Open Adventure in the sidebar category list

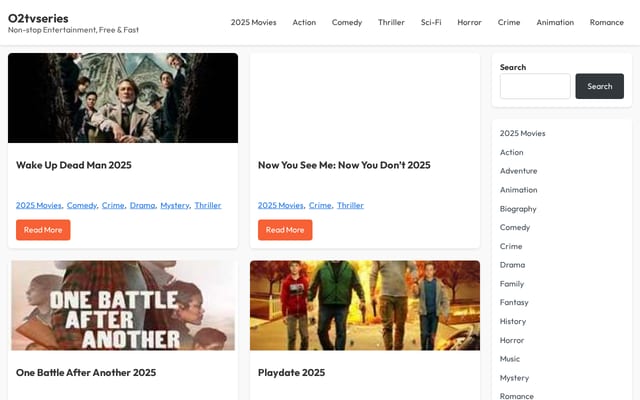[518, 171]
